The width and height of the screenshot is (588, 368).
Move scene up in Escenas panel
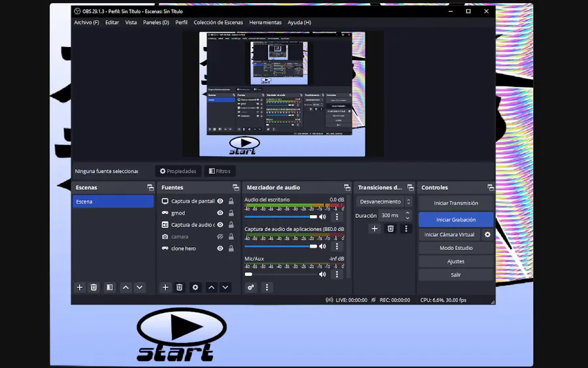click(x=125, y=288)
